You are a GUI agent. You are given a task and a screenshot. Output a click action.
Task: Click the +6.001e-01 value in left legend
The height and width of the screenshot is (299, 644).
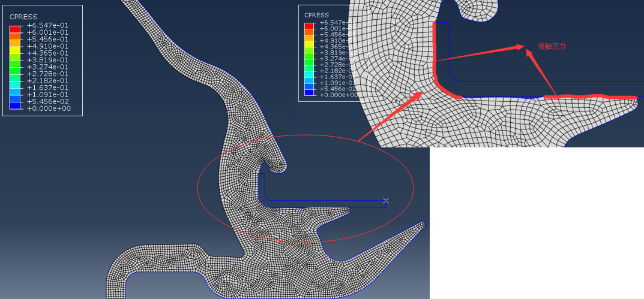point(47,32)
